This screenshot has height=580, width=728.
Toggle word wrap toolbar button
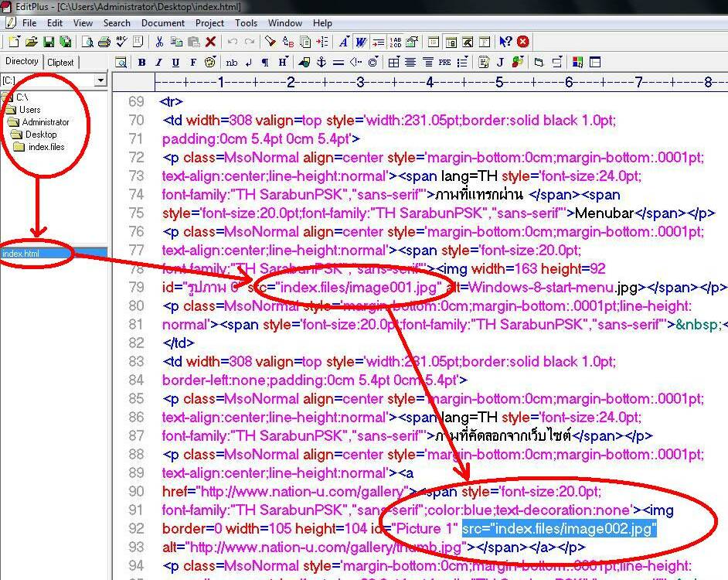coord(360,42)
